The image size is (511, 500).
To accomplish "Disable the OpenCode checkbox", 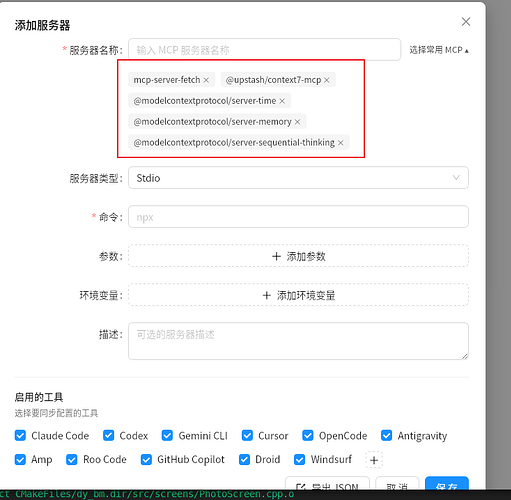I will 308,435.
